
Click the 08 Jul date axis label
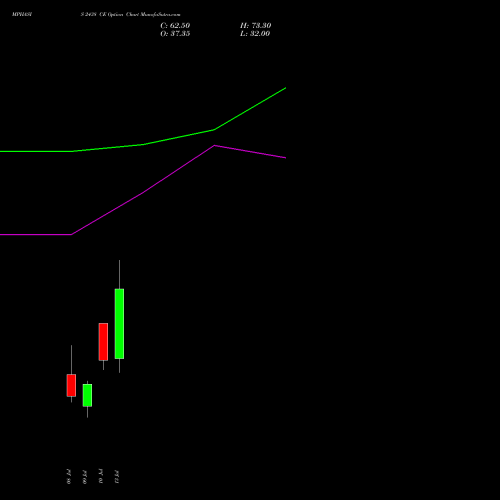(x=69, y=477)
